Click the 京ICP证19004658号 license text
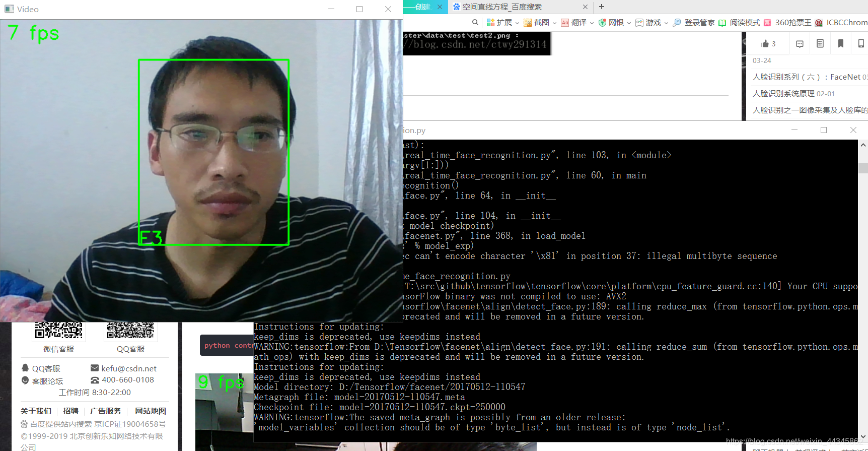The width and height of the screenshot is (868, 451). pos(130,424)
